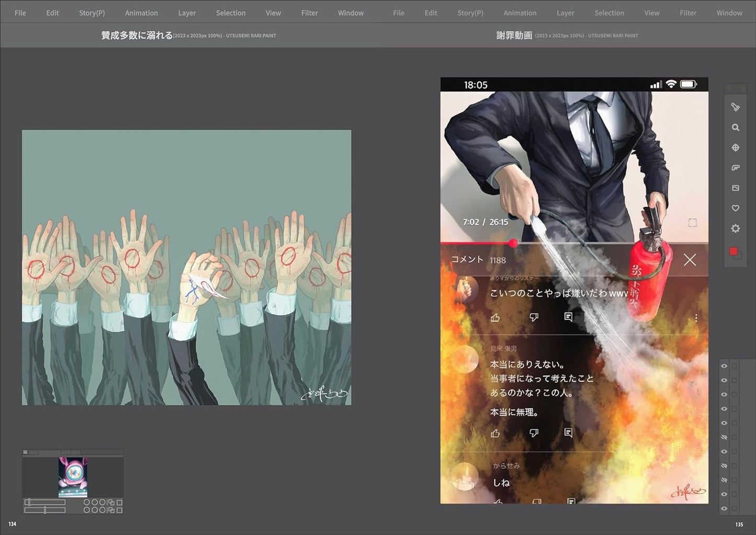756x535 pixels.
Task: Click the red video progress knob
Action: pyautogui.click(x=513, y=243)
